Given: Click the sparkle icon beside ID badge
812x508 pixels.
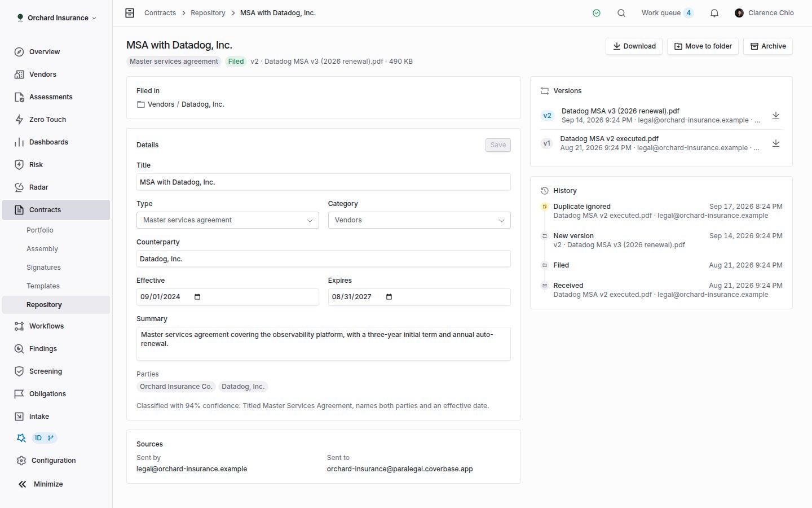Looking at the screenshot, I should point(21,438).
